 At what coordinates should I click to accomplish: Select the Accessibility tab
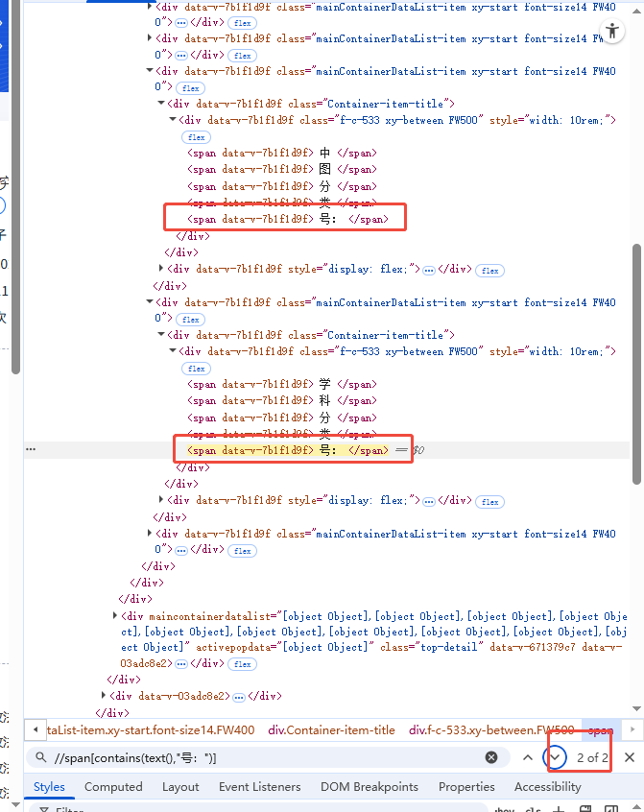(x=548, y=787)
